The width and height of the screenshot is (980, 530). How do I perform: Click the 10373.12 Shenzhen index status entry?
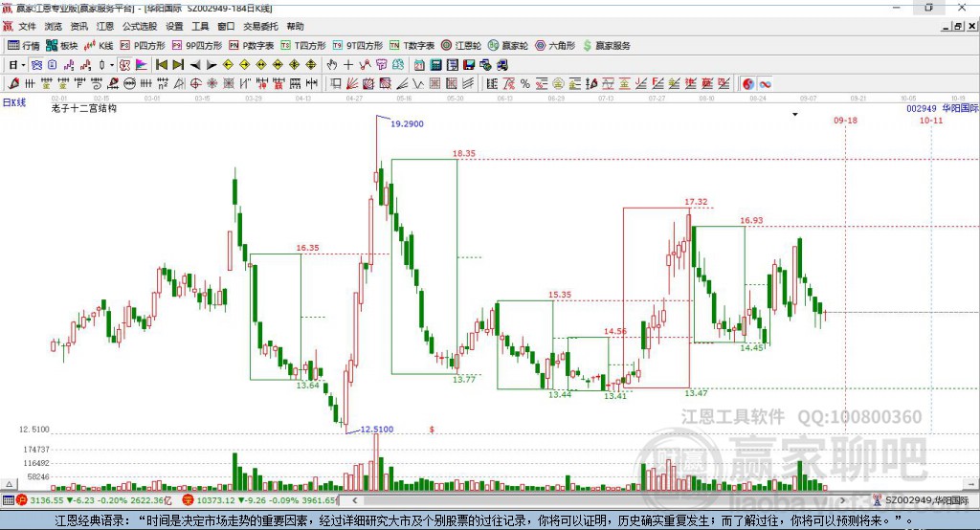coord(260,500)
